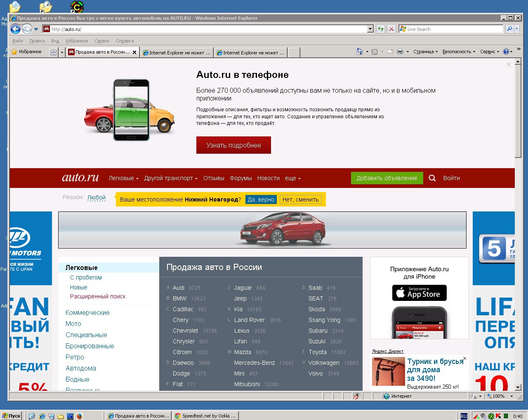Click the Home page icon in command bar

click(x=360, y=52)
